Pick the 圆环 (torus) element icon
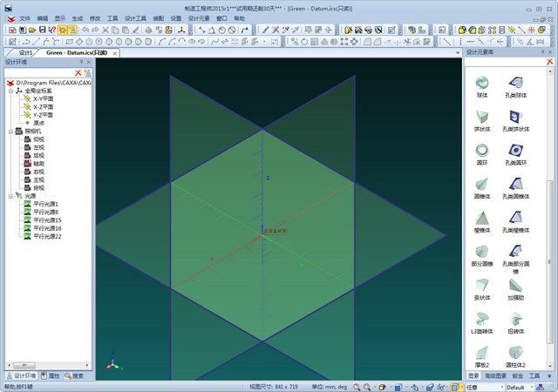This screenshot has width=558, height=392. click(x=482, y=152)
